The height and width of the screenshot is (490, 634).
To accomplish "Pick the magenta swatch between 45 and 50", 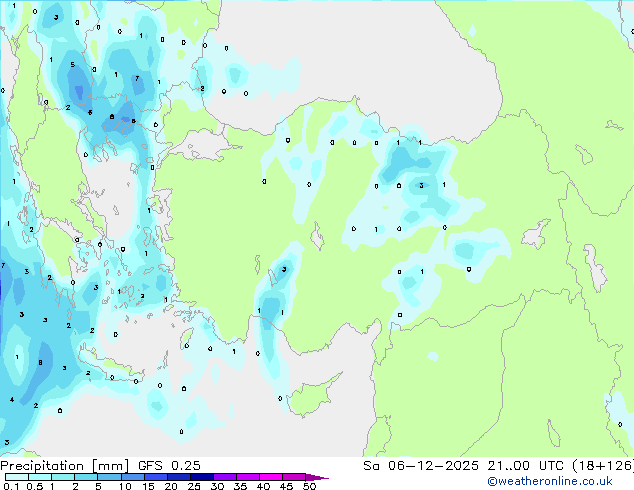I will [x=294, y=477].
